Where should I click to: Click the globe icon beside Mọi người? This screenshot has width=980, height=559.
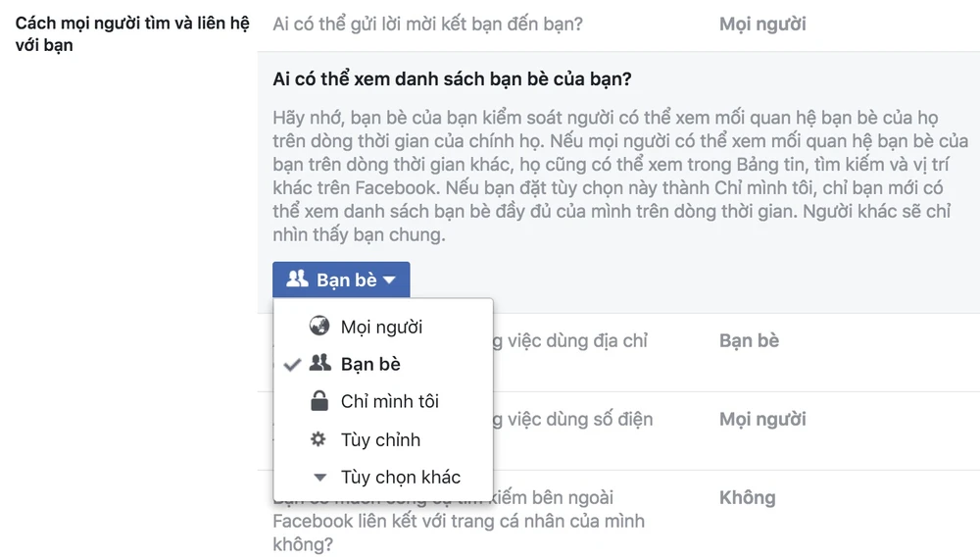[x=318, y=327]
